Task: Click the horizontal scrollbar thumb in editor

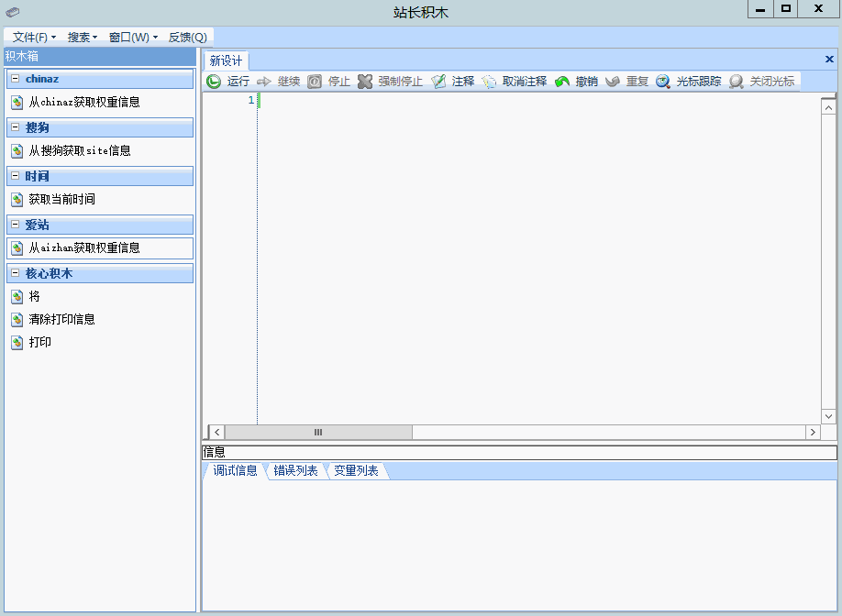Action: [318, 432]
